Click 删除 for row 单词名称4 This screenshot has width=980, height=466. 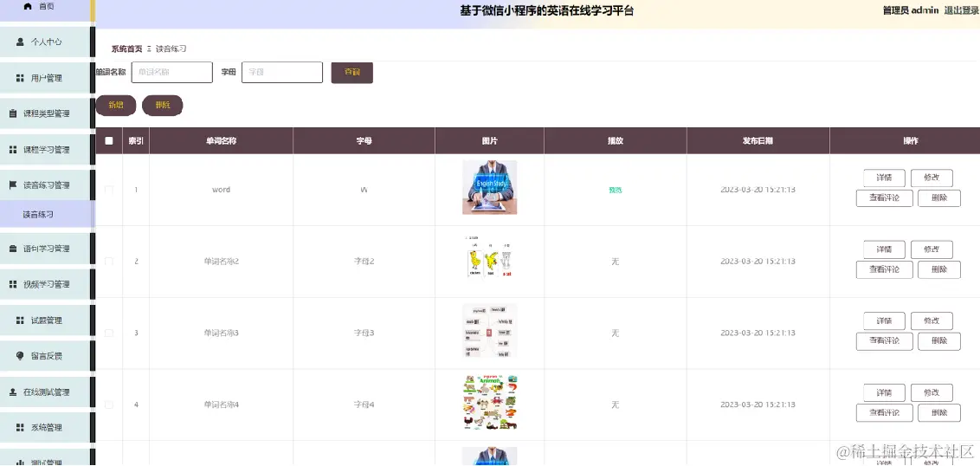pos(938,413)
